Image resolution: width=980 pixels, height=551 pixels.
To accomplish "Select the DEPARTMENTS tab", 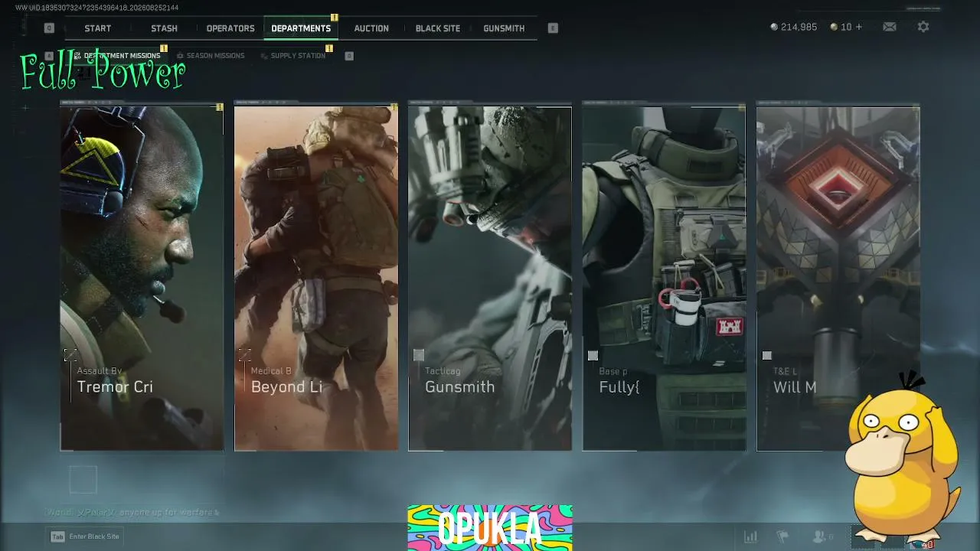I will [x=301, y=28].
